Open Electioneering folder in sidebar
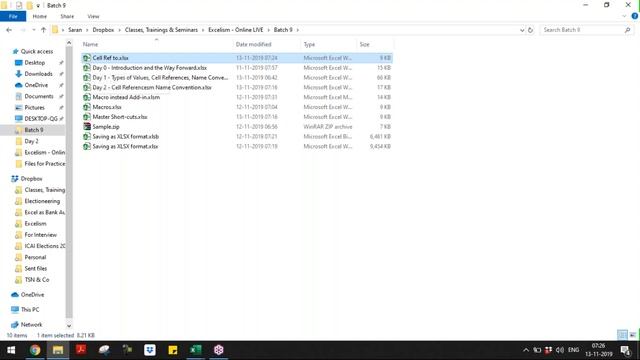 point(42,201)
